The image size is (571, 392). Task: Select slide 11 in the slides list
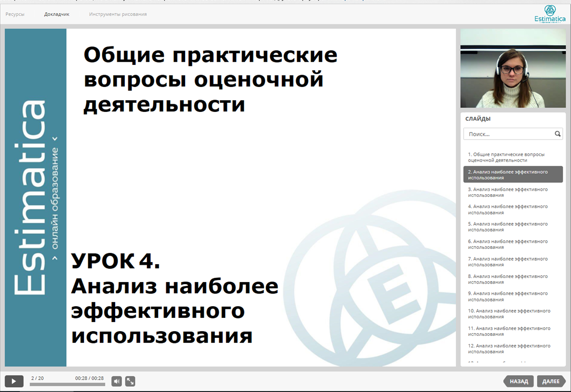513,331
